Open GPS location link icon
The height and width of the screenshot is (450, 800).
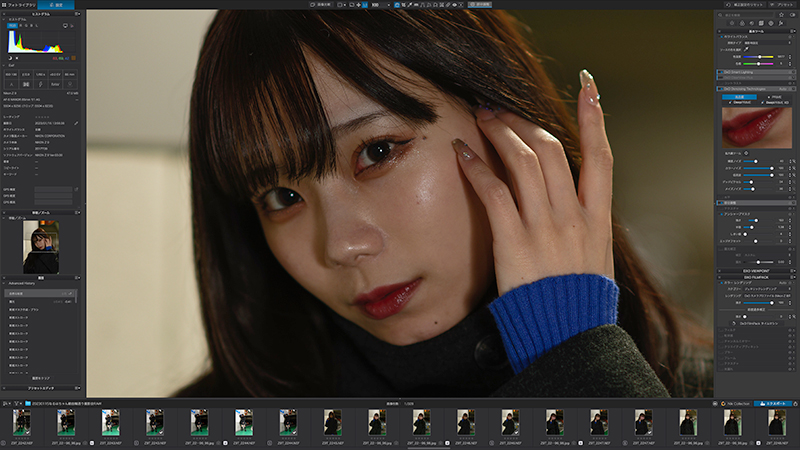click(76, 189)
